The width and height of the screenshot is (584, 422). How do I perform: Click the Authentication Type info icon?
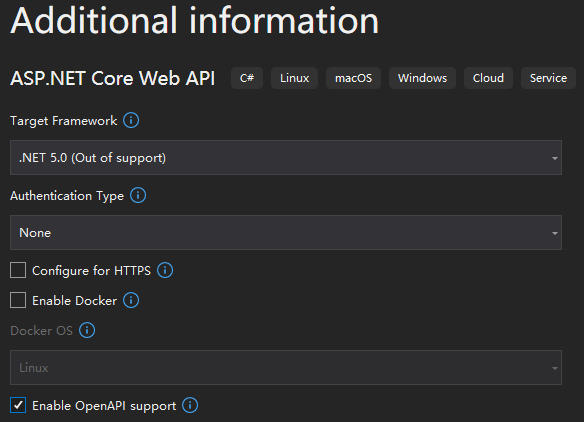(138, 195)
